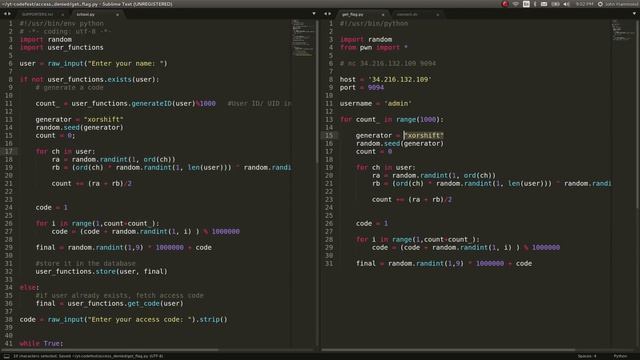Viewport: 640px width, 360px height.
Task: Click the right pane minimap
Action: point(623,31)
